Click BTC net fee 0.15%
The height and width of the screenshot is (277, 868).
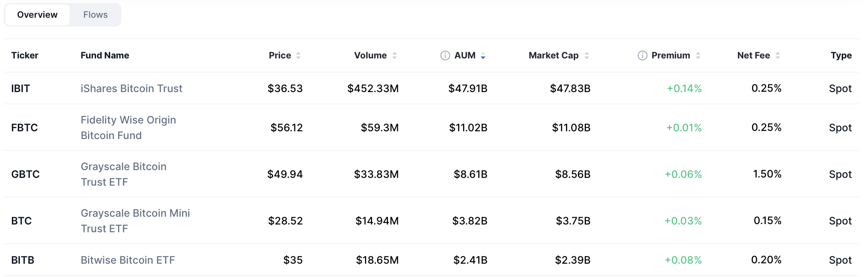pyautogui.click(x=768, y=220)
